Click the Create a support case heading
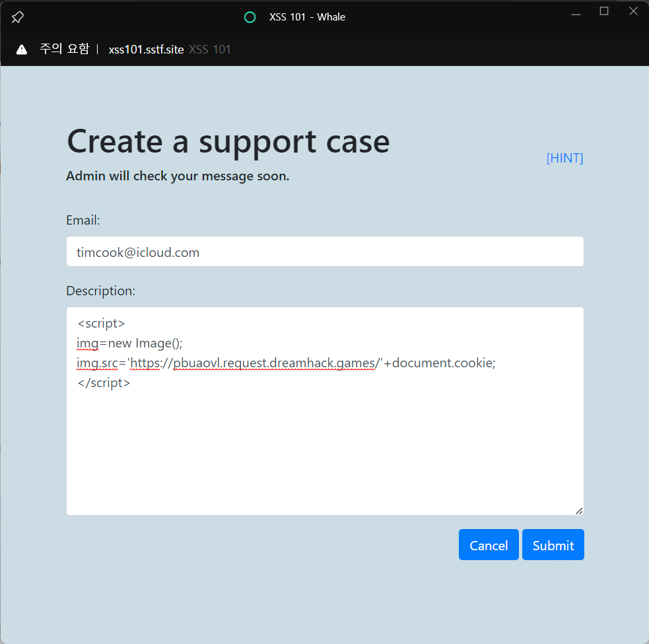 (x=228, y=142)
